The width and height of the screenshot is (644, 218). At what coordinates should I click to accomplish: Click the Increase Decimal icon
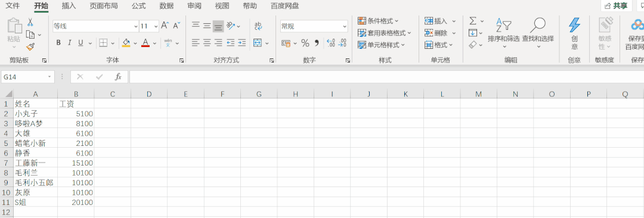pyautogui.click(x=330, y=43)
